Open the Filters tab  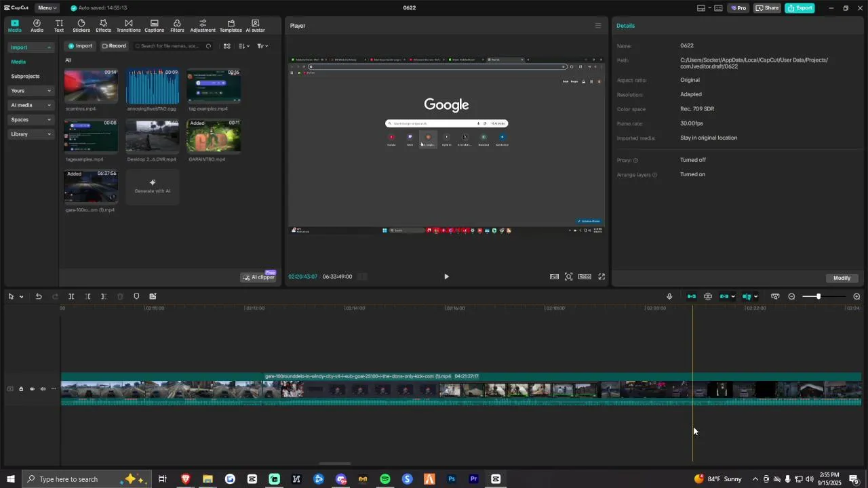coord(177,26)
